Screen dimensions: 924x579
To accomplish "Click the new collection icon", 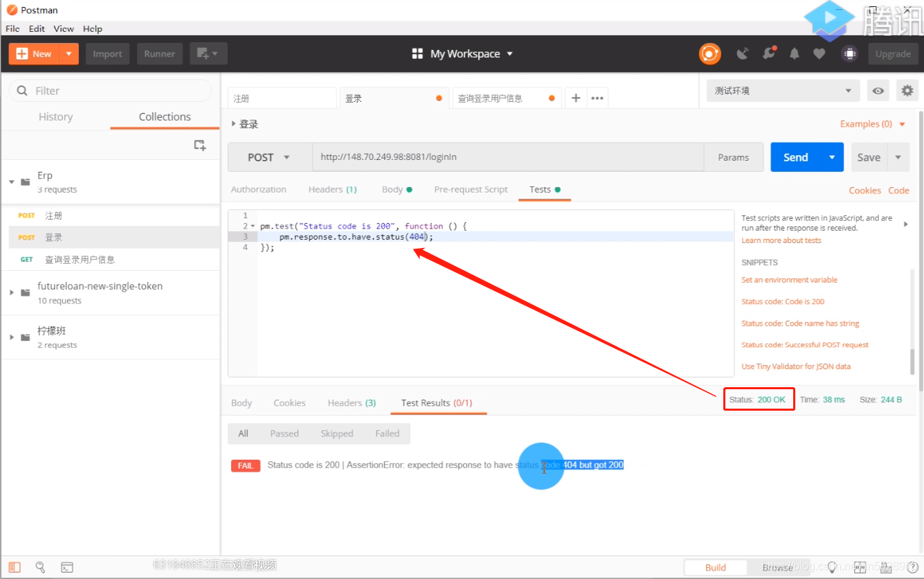I will coord(200,145).
